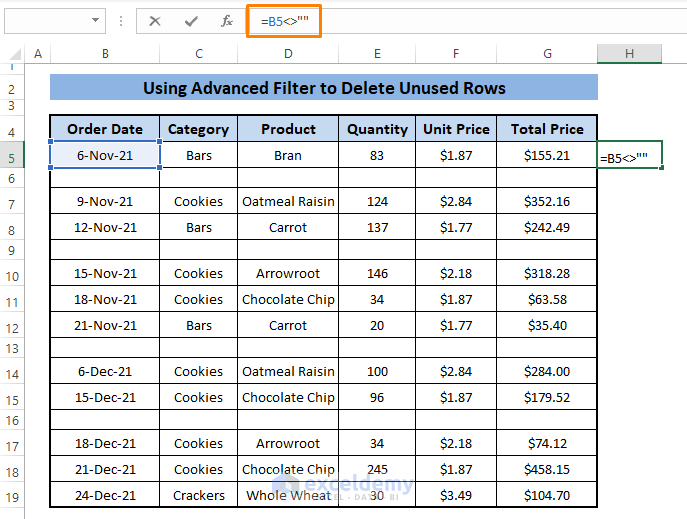Select the quantity cell 96
This screenshot has height=519, width=687.
tap(377, 397)
